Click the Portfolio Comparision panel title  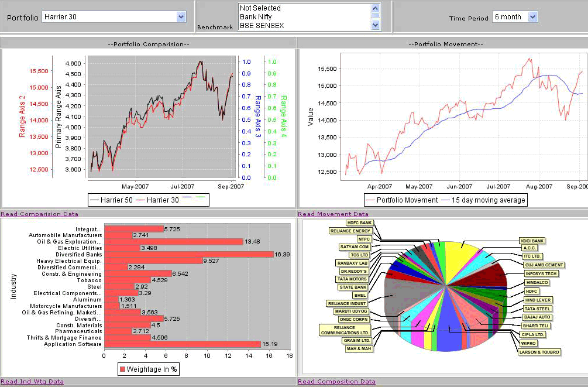pyautogui.click(x=149, y=44)
